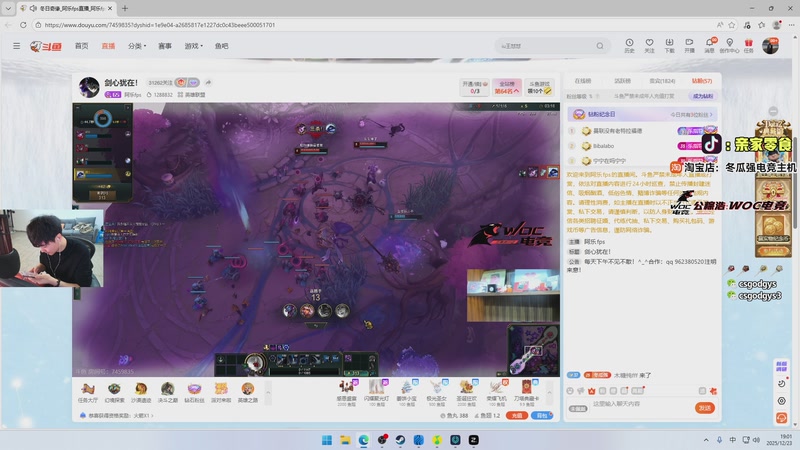The width and height of the screenshot is (800, 450).
Task: Click the 成为钻粉 button
Action: (703, 96)
